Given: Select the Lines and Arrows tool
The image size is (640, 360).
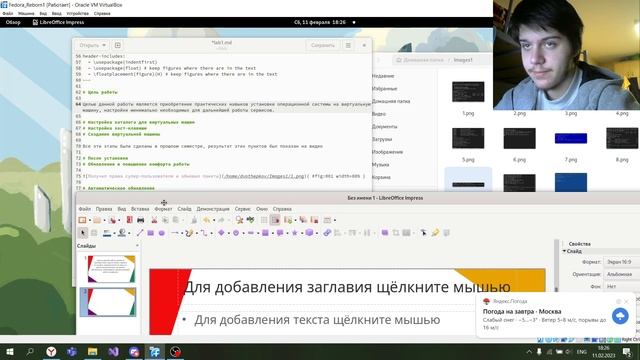Looking at the screenshot, I should 175,233.
